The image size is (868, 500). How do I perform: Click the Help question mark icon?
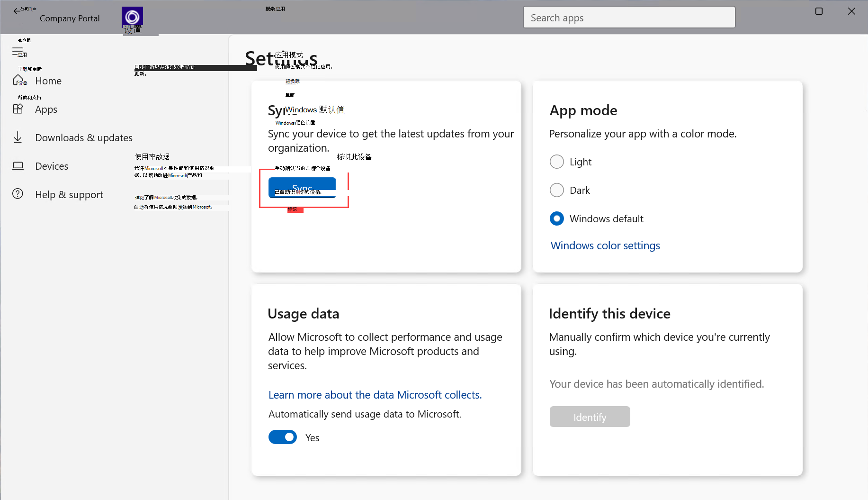(x=18, y=194)
